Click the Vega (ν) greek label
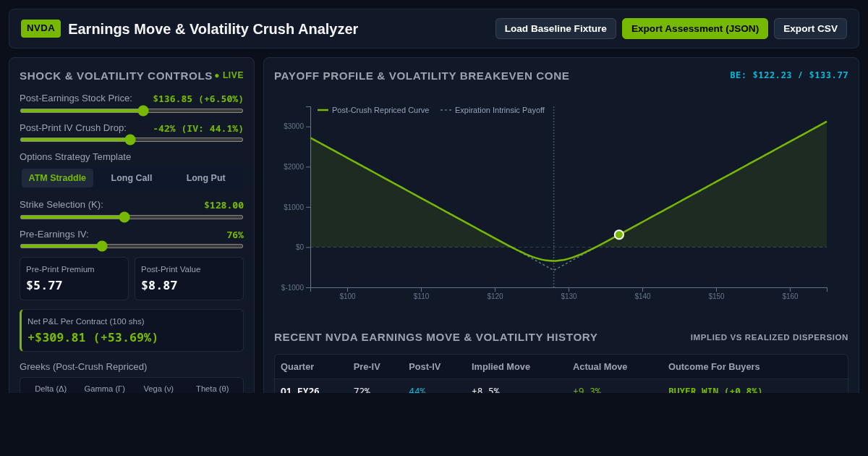This screenshot has height=456, width=868. click(158, 389)
